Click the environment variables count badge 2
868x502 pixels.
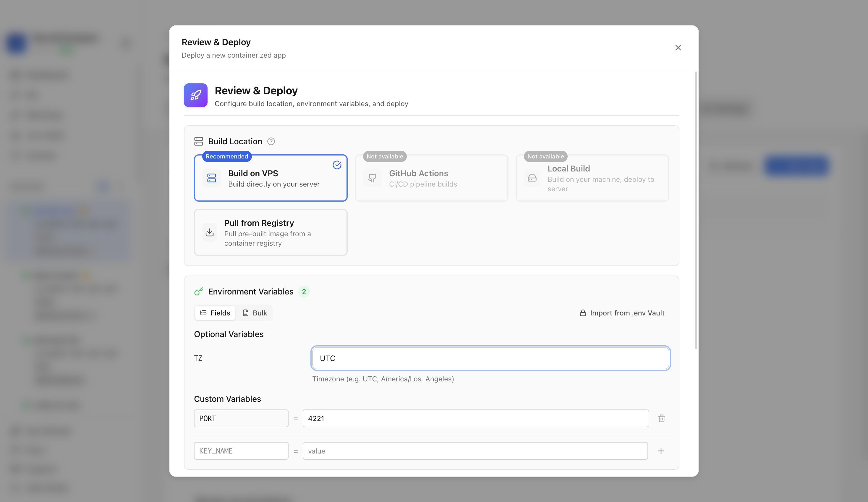coord(304,292)
